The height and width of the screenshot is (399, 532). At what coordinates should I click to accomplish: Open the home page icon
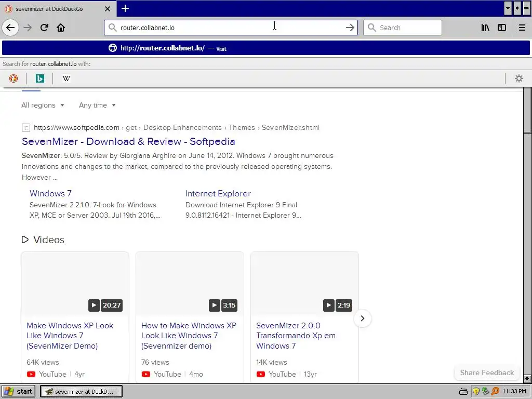pos(61,28)
